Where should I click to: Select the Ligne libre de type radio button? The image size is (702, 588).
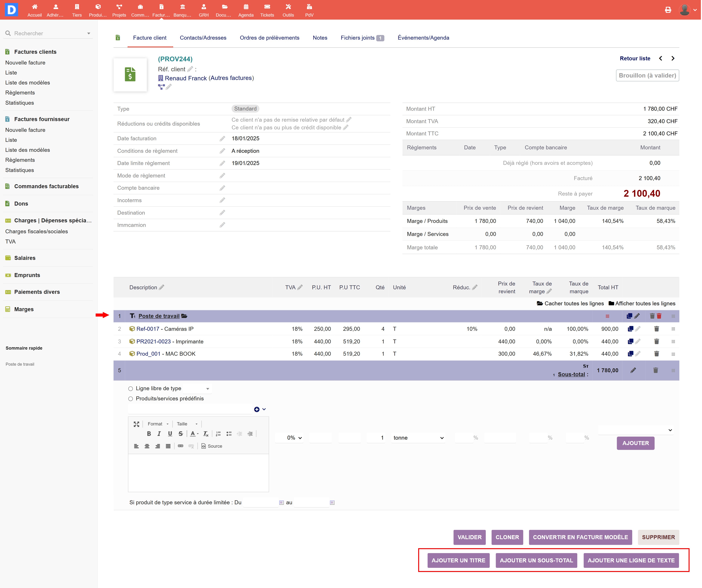tap(131, 388)
